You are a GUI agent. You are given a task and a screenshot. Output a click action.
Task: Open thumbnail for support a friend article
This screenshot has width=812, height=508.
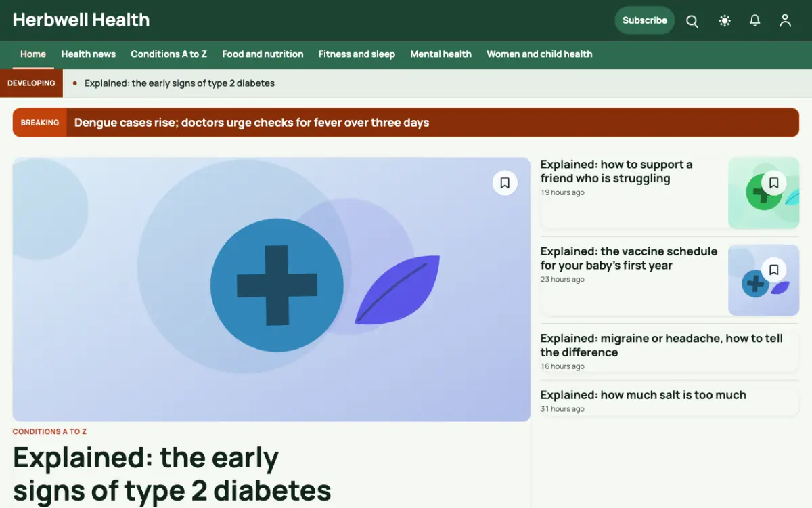(x=763, y=193)
